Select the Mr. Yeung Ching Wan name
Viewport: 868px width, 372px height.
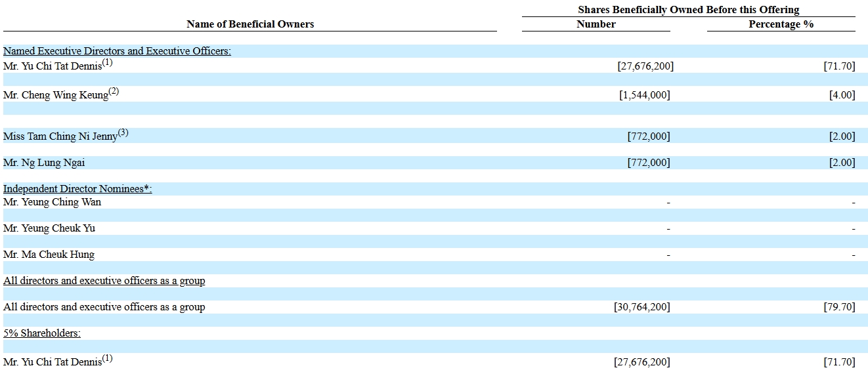(x=52, y=202)
